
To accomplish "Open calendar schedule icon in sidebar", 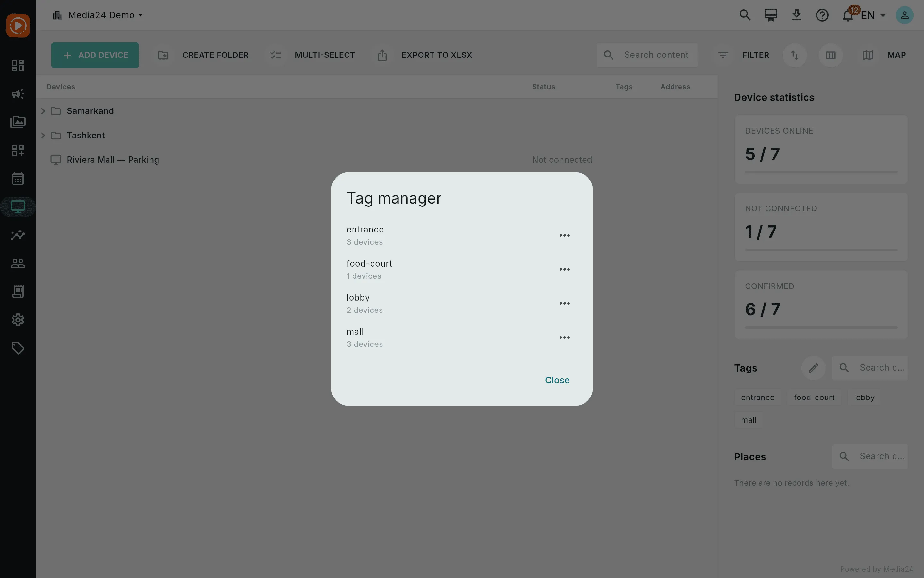I will (x=18, y=179).
